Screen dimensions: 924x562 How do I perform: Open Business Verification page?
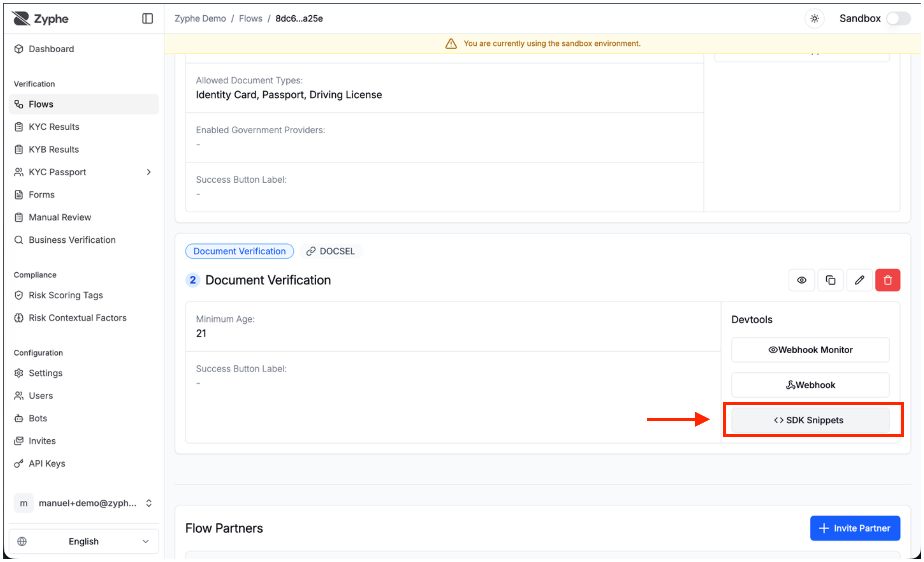pos(83,240)
